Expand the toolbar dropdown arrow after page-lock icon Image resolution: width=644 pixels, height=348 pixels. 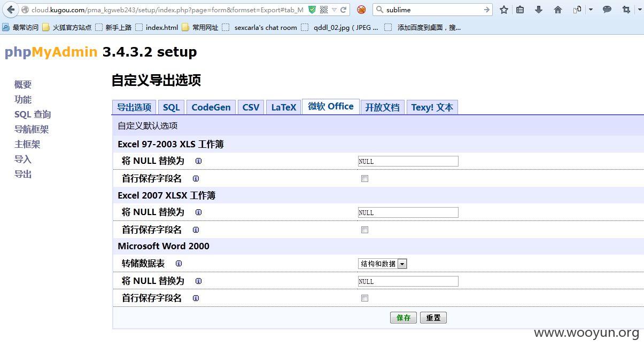point(591,10)
